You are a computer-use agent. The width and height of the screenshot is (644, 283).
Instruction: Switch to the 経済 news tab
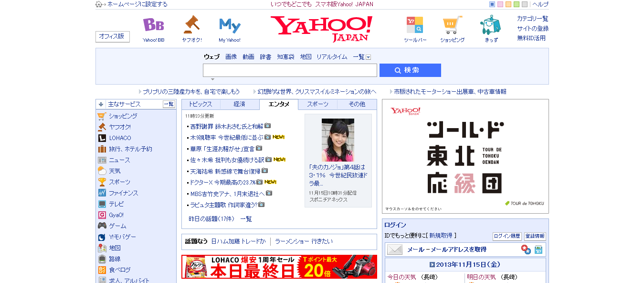pos(240,104)
